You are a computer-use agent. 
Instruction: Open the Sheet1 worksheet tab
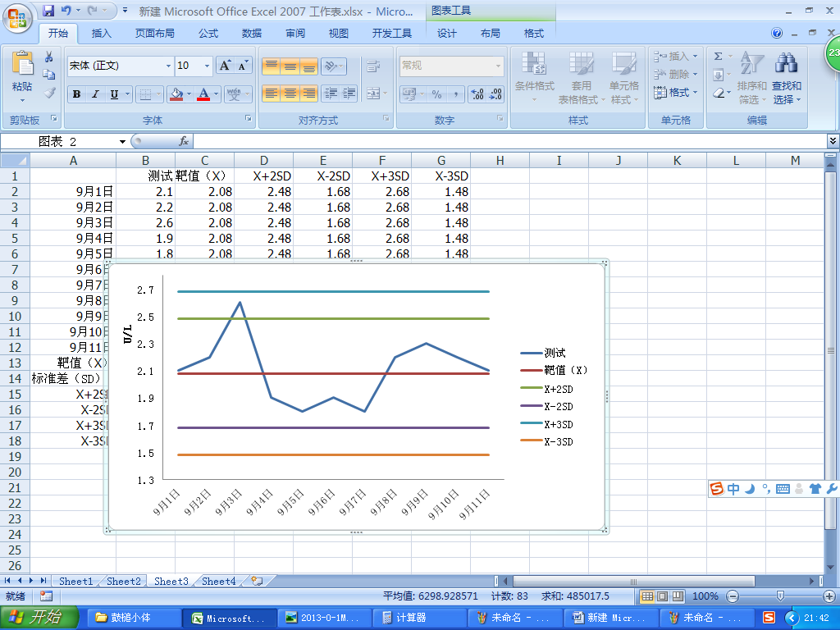coord(75,581)
